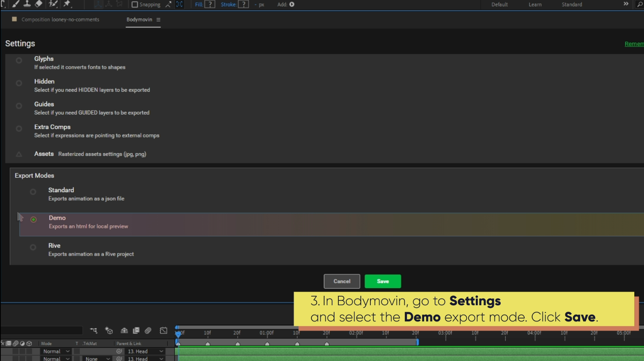Viewport: 644px width, 361px height.
Task: Click the Parent & Link column header
Action: tap(129, 343)
